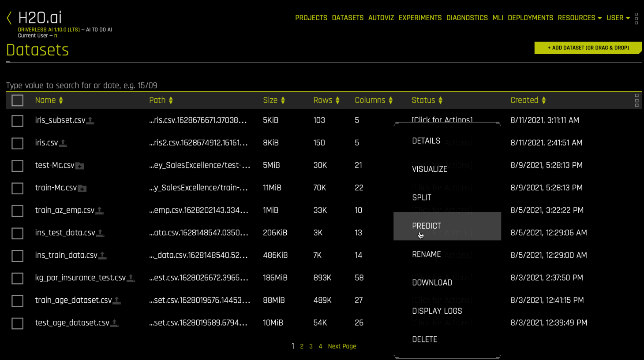This screenshot has width=644, height=360.
Task: Open table column options dots icon
Action: 637,100
